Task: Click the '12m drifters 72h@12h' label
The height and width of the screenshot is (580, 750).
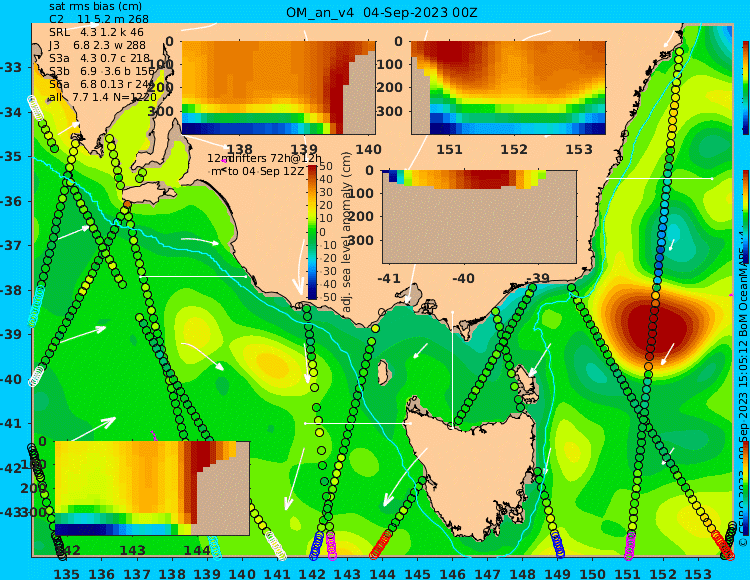Action: (265, 158)
